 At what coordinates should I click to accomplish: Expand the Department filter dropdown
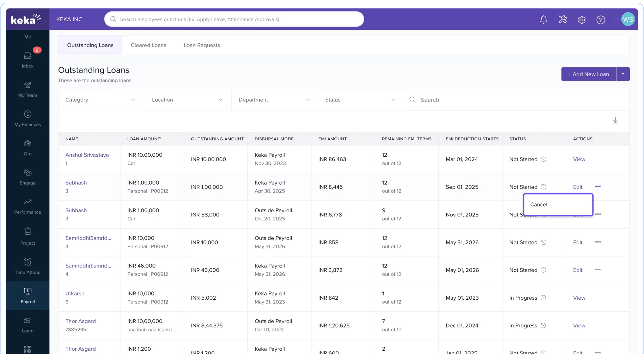(x=275, y=100)
